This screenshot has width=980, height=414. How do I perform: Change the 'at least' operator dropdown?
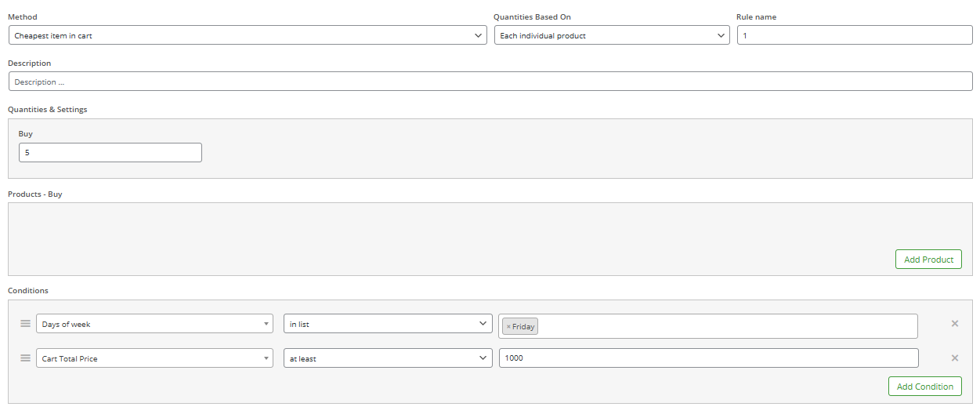(388, 358)
